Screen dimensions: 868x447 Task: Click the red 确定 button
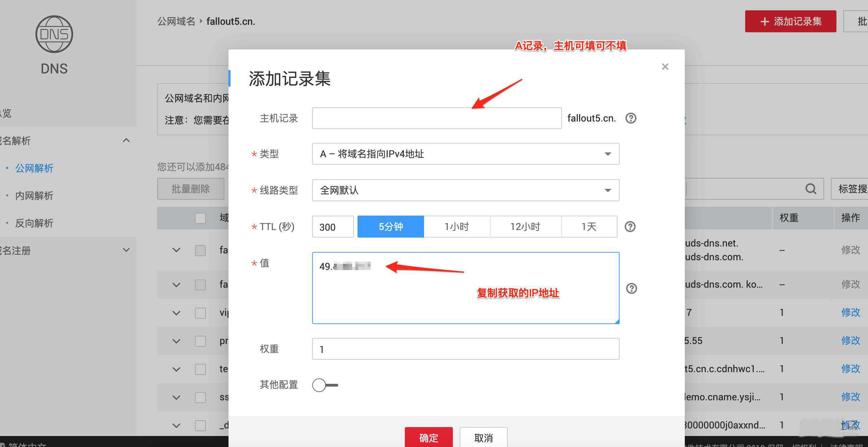(429, 437)
